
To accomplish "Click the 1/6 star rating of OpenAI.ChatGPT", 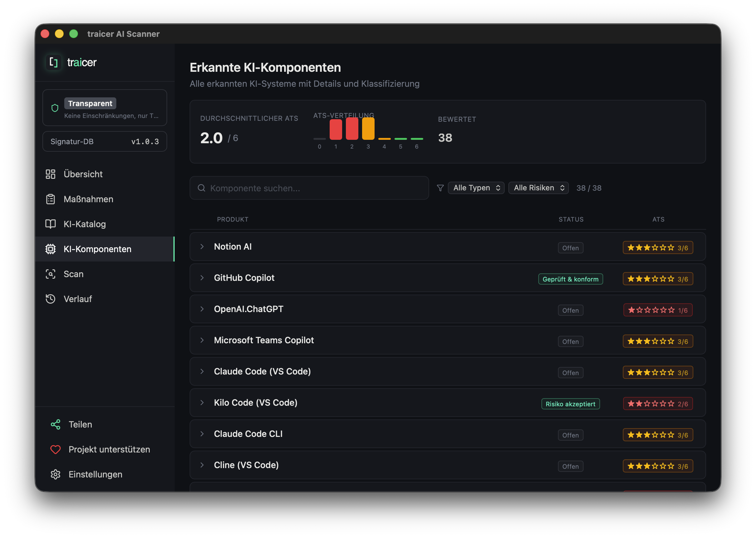I will (658, 310).
